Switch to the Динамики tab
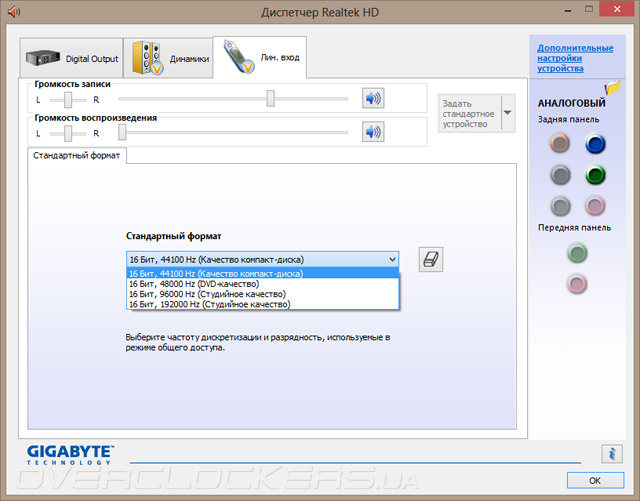This screenshot has width=640, height=501. pos(168,58)
